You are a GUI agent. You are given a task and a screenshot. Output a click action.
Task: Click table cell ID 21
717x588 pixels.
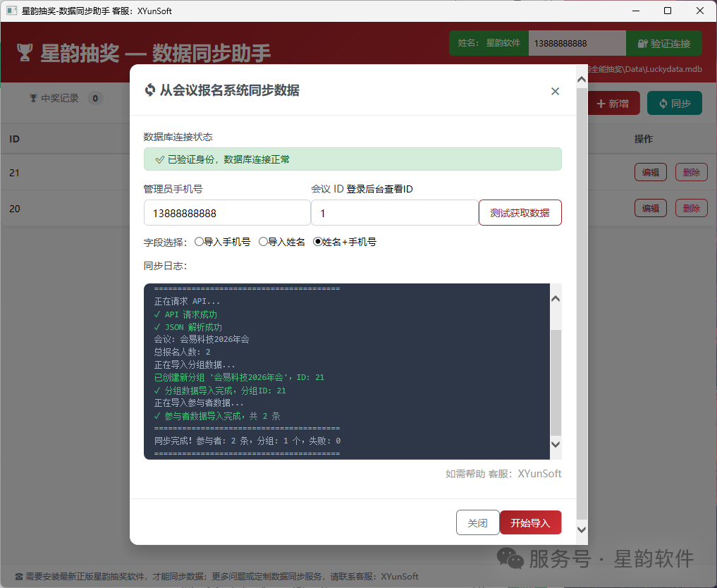click(x=15, y=173)
